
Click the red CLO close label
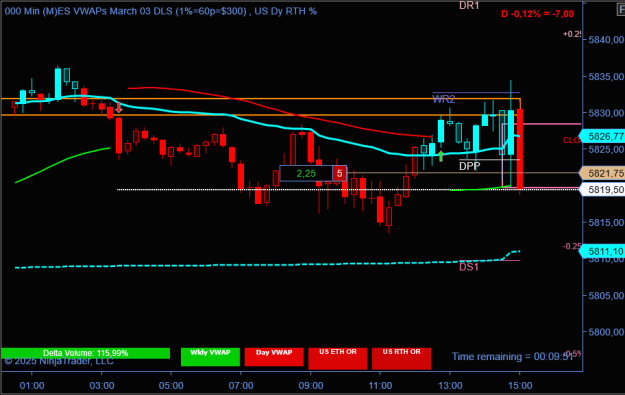point(571,140)
